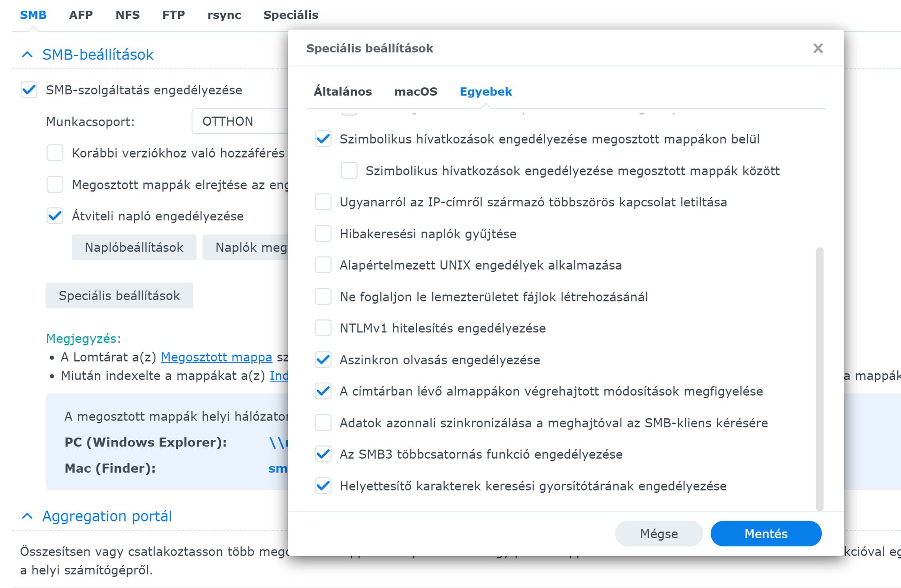The height and width of the screenshot is (588, 901).
Task: Turn off SMB3 többcsatornás funkció checkbox
Action: [323, 454]
